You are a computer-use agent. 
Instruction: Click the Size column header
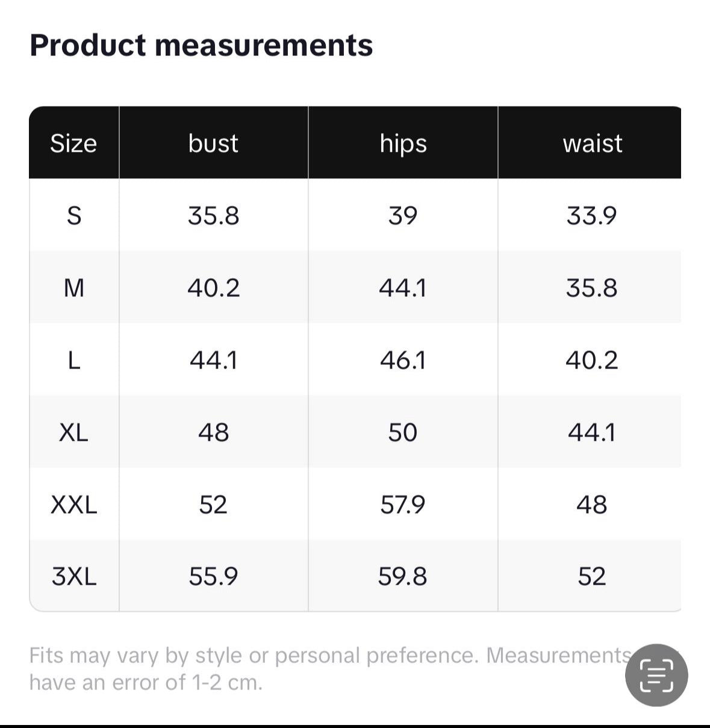tap(73, 143)
